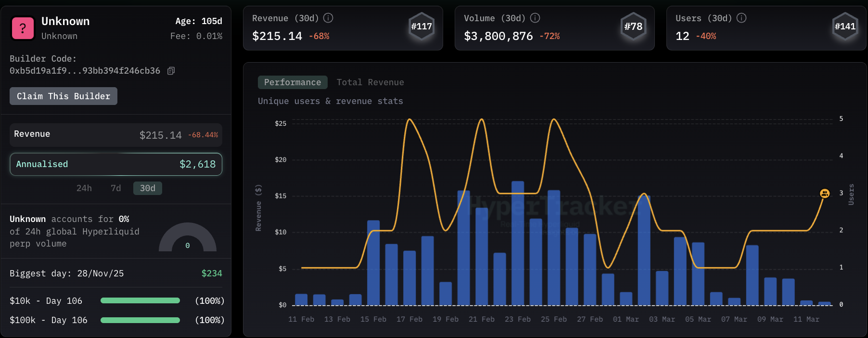Image resolution: width=868 pixels, height=338 pixels.
Task: Click the #141 users rank badge
Action: tap(845, 26)
